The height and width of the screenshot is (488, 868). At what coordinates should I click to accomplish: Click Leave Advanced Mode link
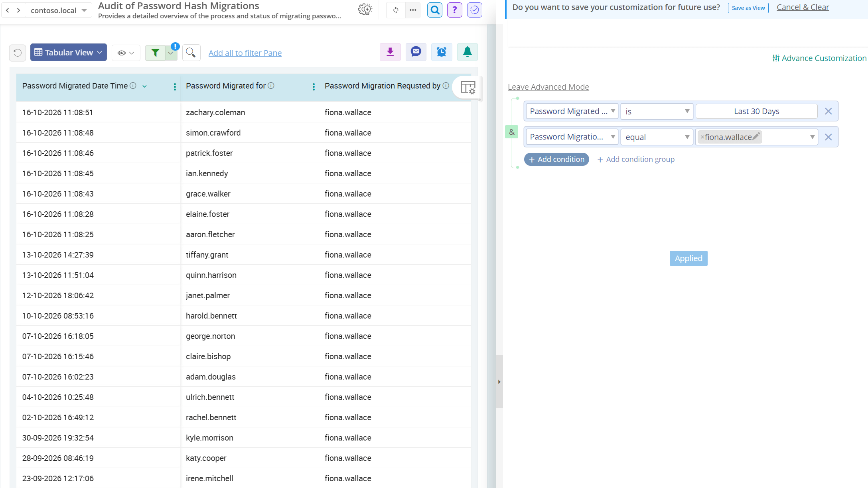[548, 87]
